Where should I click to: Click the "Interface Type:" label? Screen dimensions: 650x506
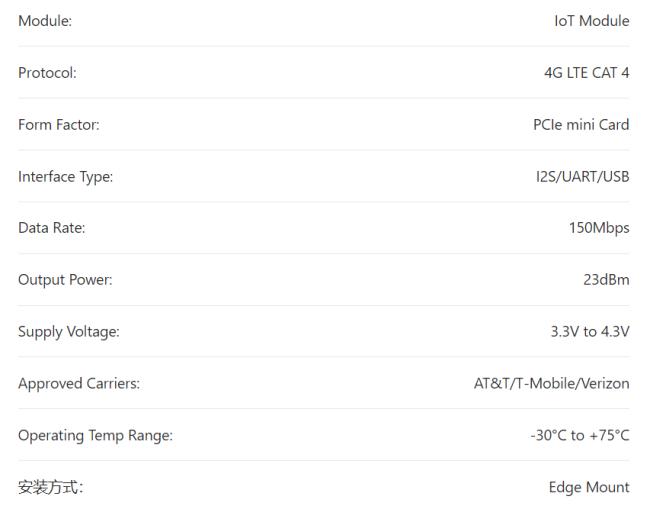click(65, 177)
